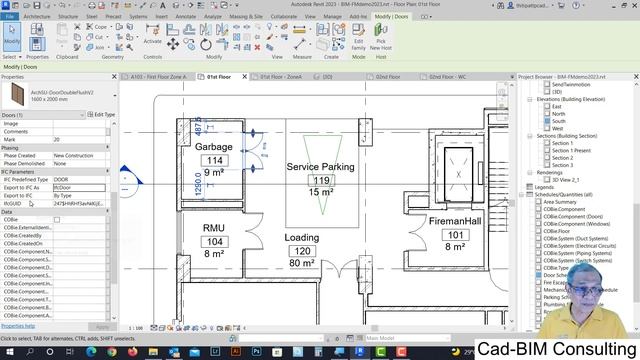Click the Create Group icon
The width and height of the screenshot is (640, 360).
[338, 29]
